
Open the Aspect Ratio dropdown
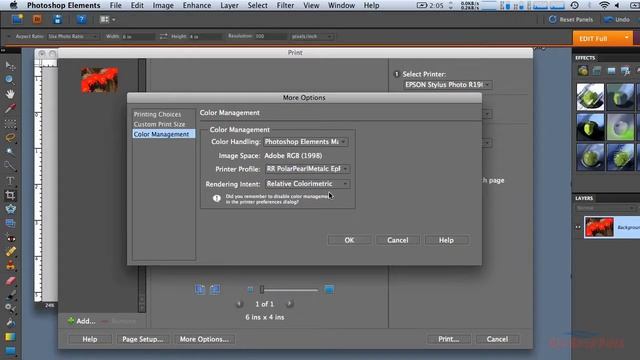[x=72, y=36]
